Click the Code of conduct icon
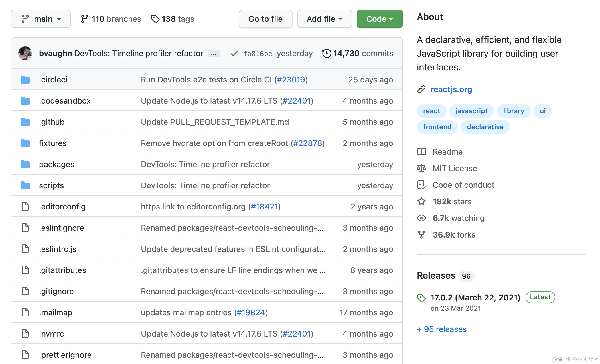This screenshot has width=600, height=364. click(421, 185)
